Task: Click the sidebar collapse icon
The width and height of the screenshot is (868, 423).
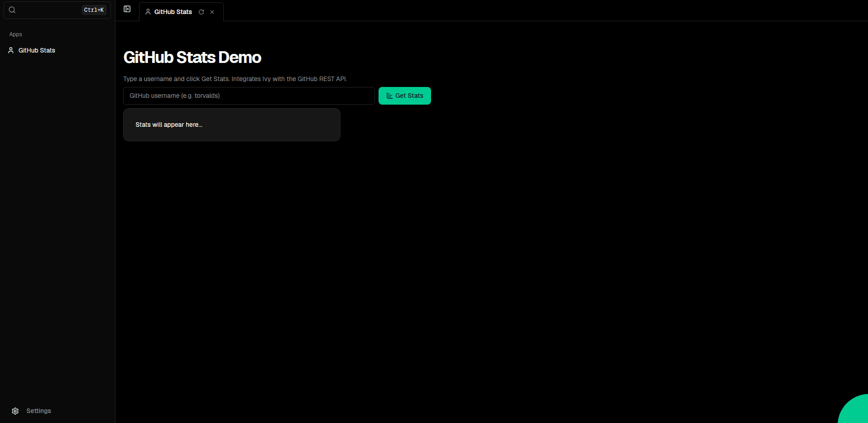Action: click(x=127, y=9)
